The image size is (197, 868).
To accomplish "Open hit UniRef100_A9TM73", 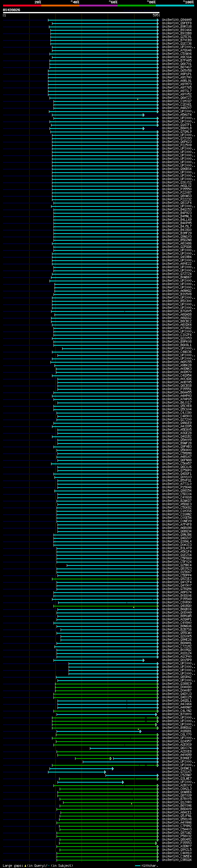I will point(176,84).
